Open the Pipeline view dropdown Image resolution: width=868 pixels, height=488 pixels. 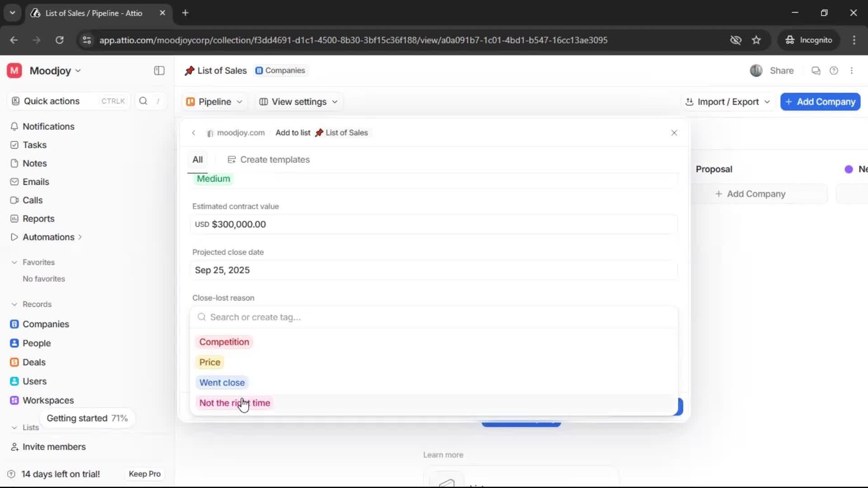pyautogui.click(x=214, y=102)
